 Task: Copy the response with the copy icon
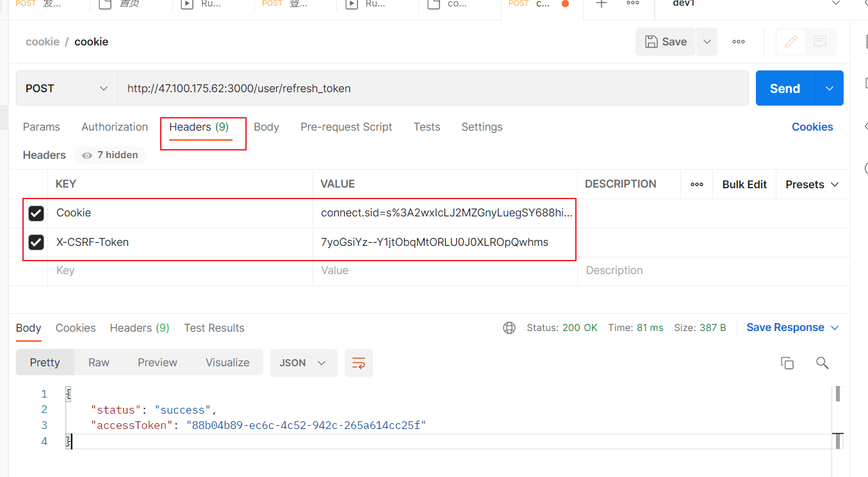tap(787, 363)
